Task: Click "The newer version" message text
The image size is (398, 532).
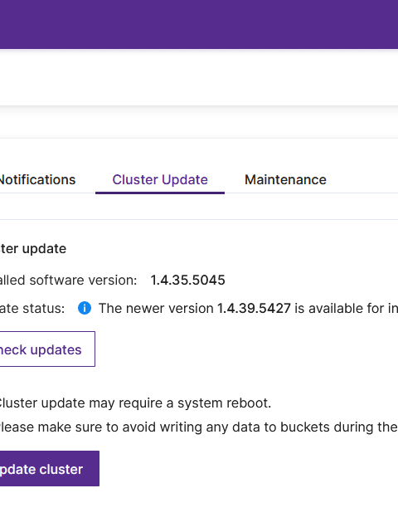Action: pos(156,309)
